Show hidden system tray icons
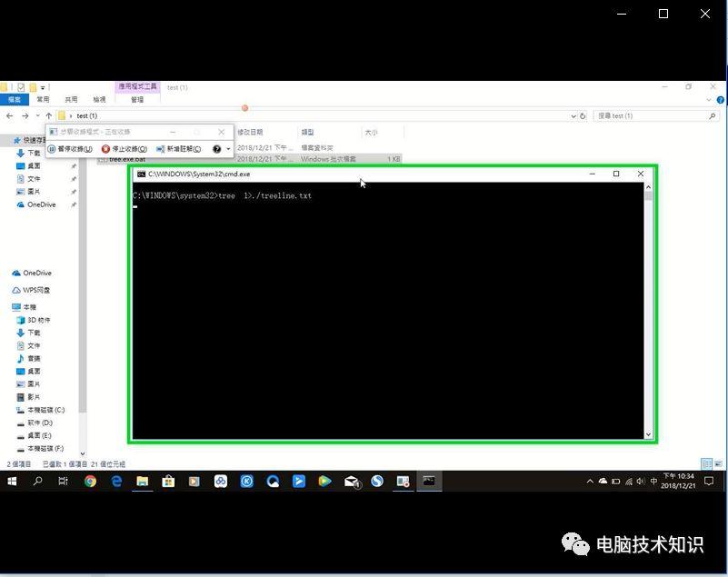This screenshot has width=728, height=577. click(590, 482)
